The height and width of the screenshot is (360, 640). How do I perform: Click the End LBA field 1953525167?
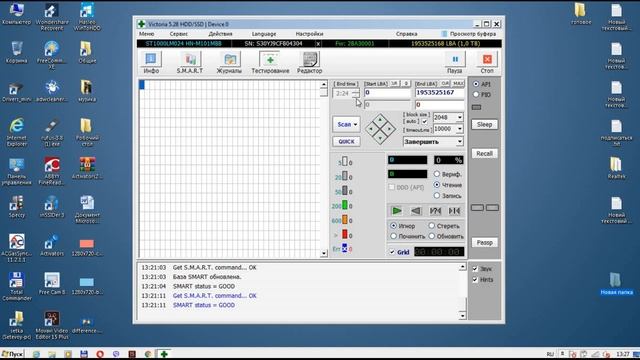(x=440, y=93)
